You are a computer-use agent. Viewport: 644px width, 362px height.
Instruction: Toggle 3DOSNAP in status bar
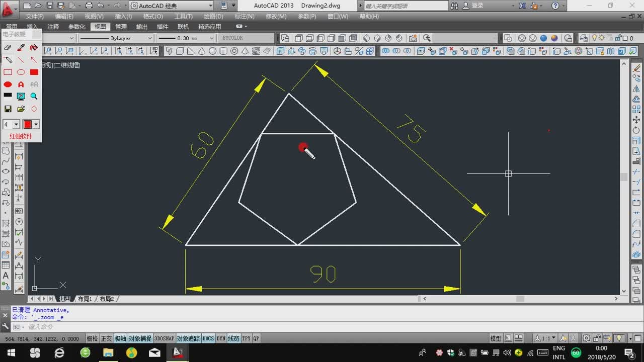click(x=164, y=339)
